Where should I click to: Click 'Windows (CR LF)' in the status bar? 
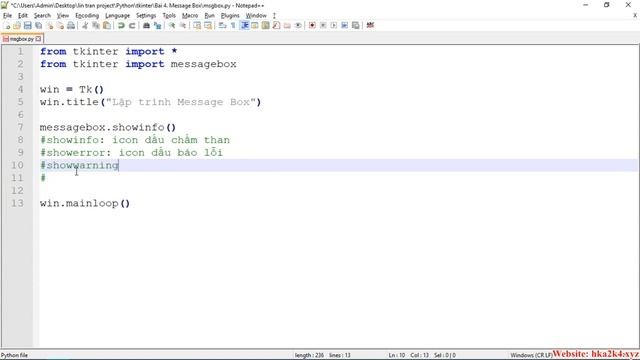pos(531,355)
